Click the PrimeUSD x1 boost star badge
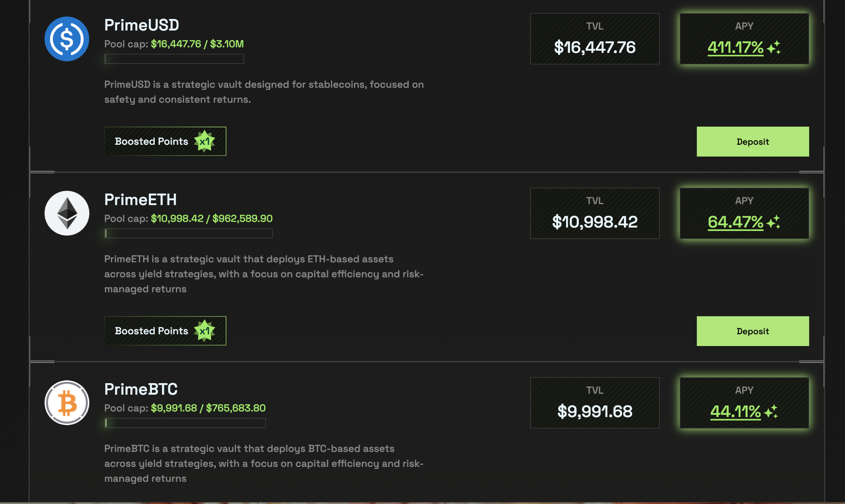The width and height of the screenshot is (845, 504). point(205,141)
